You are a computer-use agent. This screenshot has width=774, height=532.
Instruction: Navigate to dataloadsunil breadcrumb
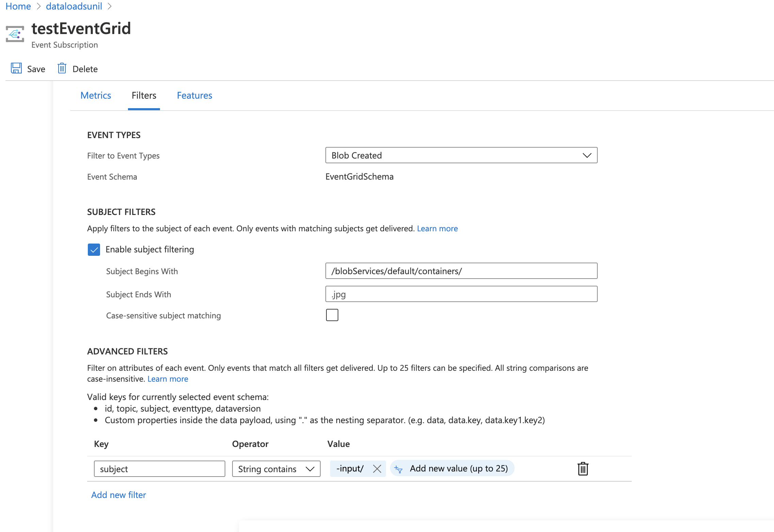click(x=74, y=6)
